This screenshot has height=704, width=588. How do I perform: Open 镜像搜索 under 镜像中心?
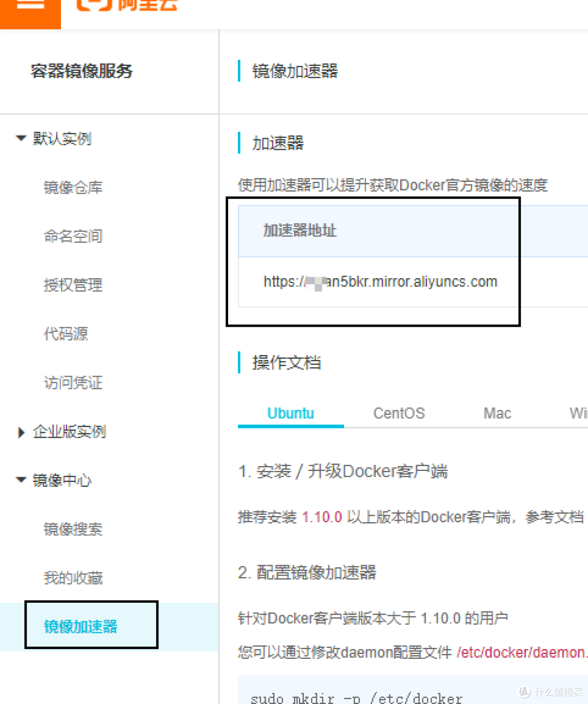click(x=73, y=529)
